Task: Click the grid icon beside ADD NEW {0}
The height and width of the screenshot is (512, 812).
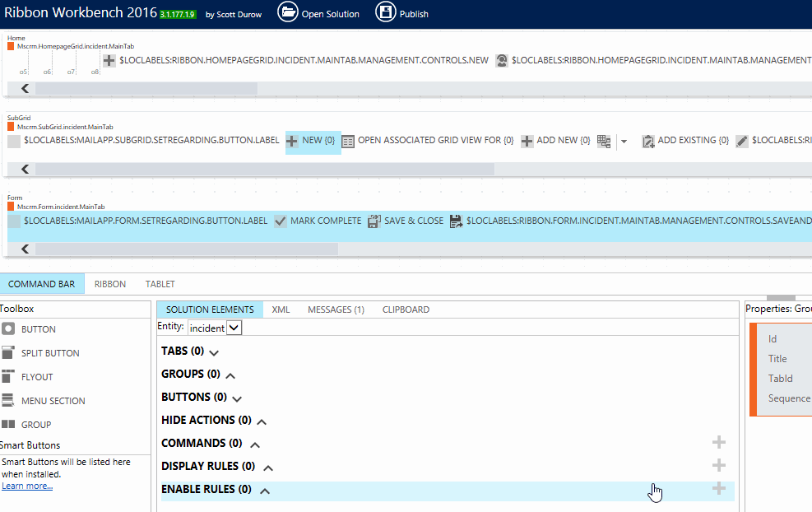Action: (604, 141)
